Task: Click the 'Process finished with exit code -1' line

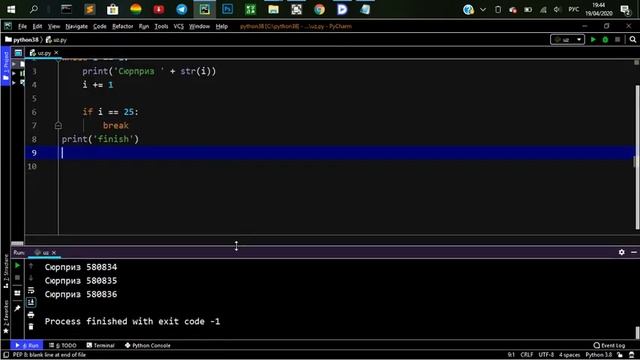Action: 132,322
